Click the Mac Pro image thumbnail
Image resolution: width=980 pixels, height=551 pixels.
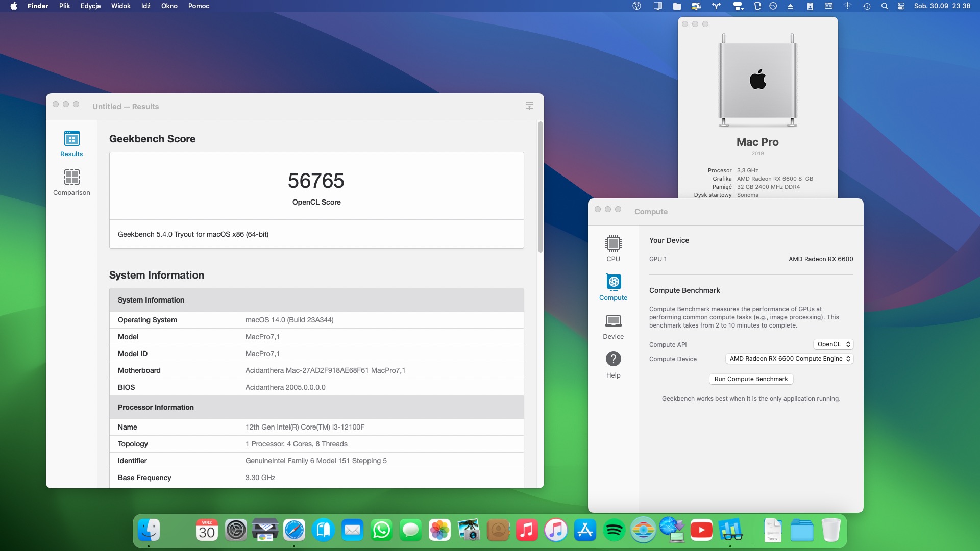[757, 80]
